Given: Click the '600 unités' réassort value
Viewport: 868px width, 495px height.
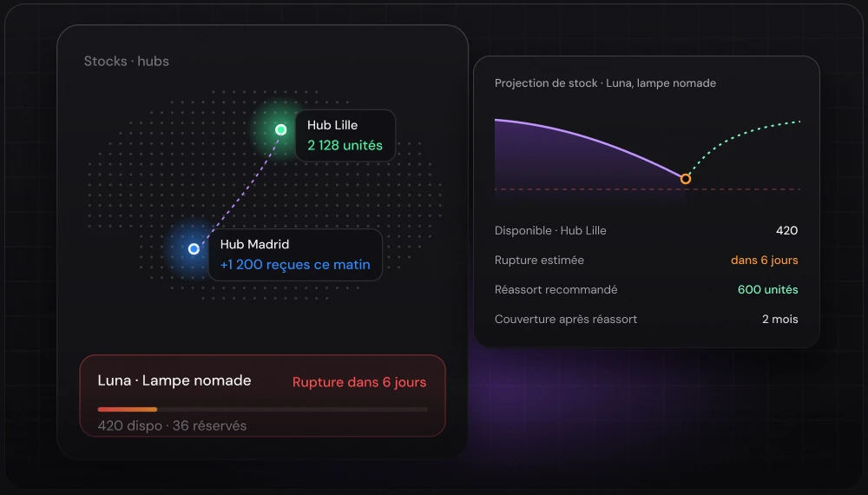Looking at the screenshot, I should pos(768,289).
